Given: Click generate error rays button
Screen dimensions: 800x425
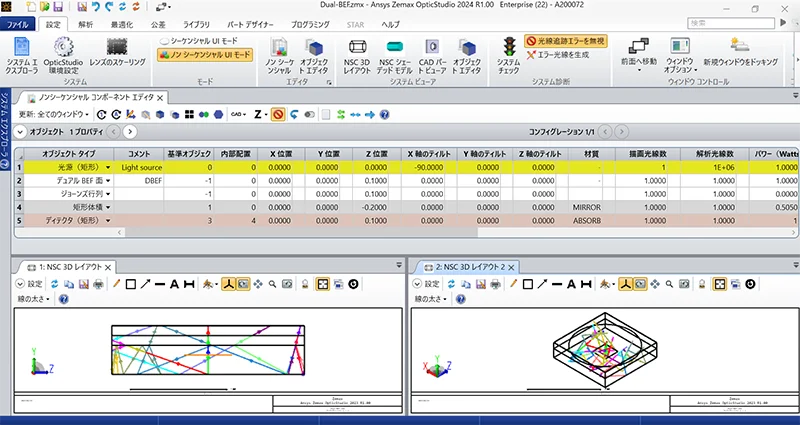Looking at the screenshot, I should (x=558, y=55).
